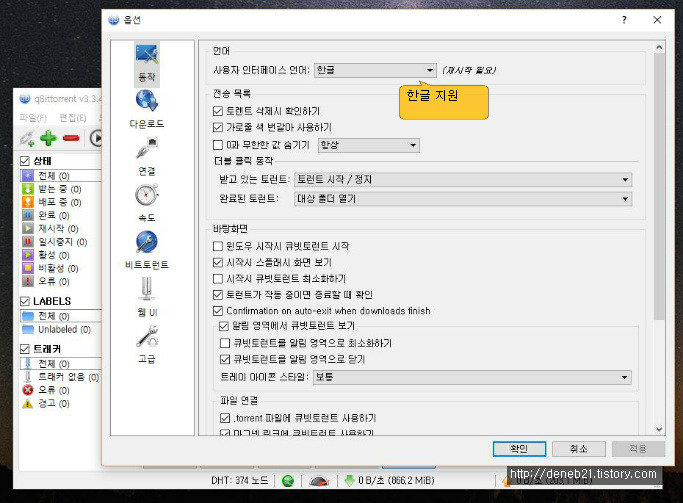This screenshot has height=503, width=683.
Task: Open the 트레이 아이콘 스타일 dropdown
Action: (x=472, y=377)
